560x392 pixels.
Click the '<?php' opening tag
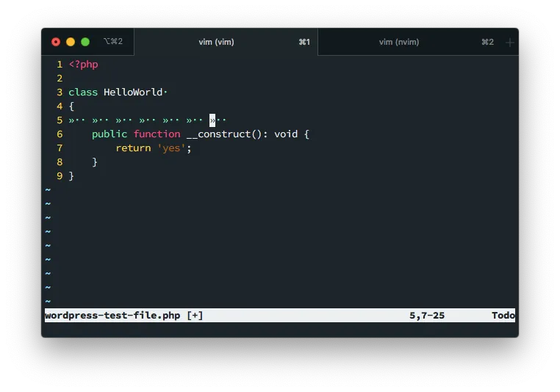(83, 65)
